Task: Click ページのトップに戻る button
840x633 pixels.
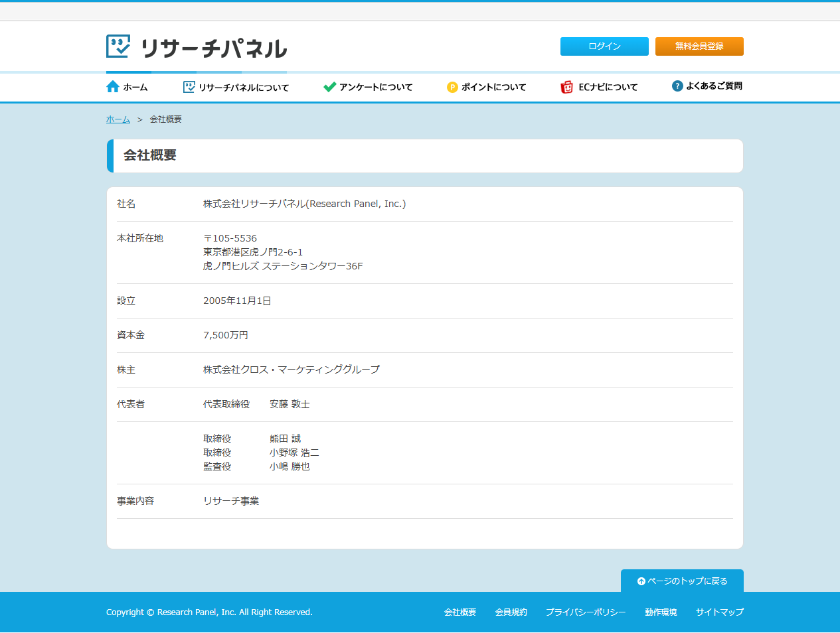Action: (682, 581)
